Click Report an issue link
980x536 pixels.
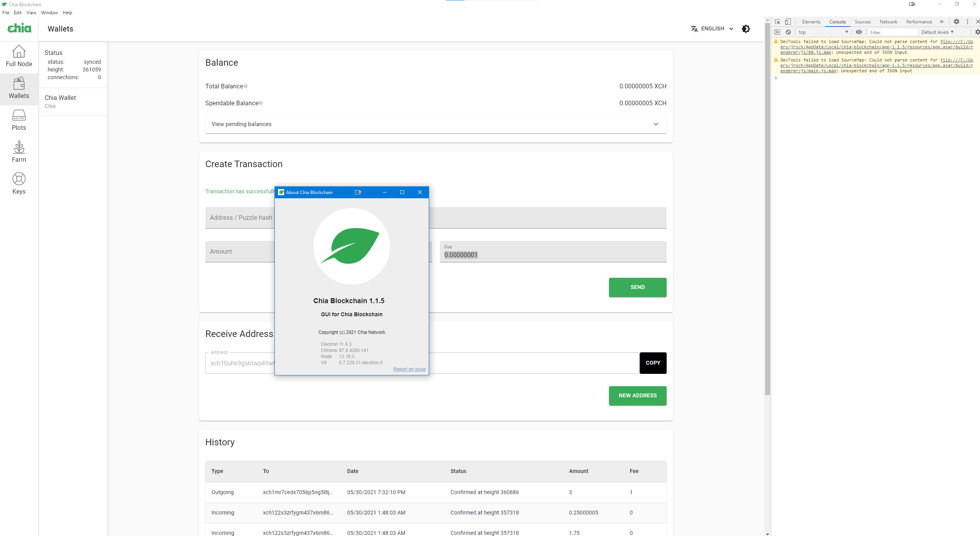click(409, 369)
